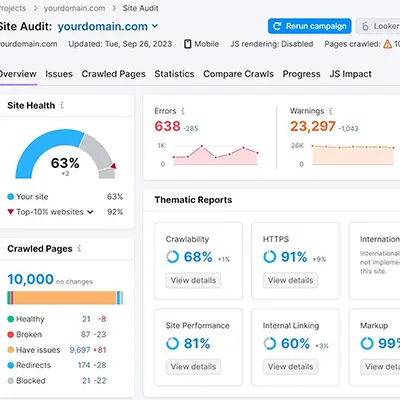Click the JS rendering: Disabled text

(x=272, y=44)
